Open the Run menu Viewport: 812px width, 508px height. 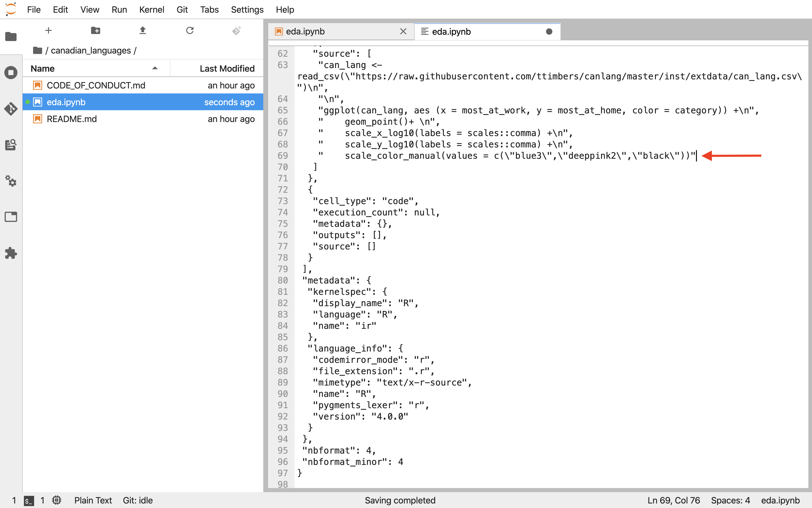[x=119, y=9]
